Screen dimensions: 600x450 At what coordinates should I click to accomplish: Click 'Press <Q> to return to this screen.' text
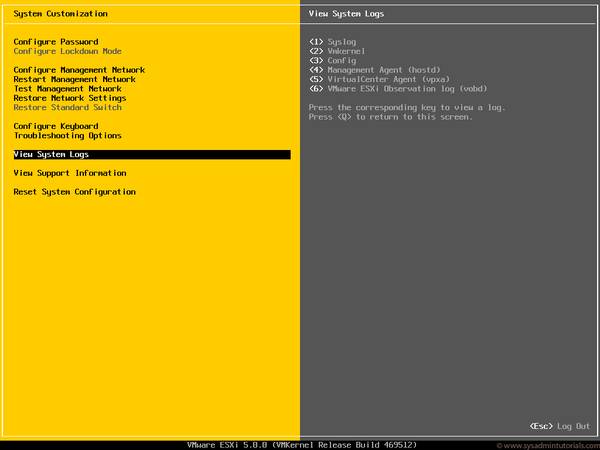(x=391, y=117)
